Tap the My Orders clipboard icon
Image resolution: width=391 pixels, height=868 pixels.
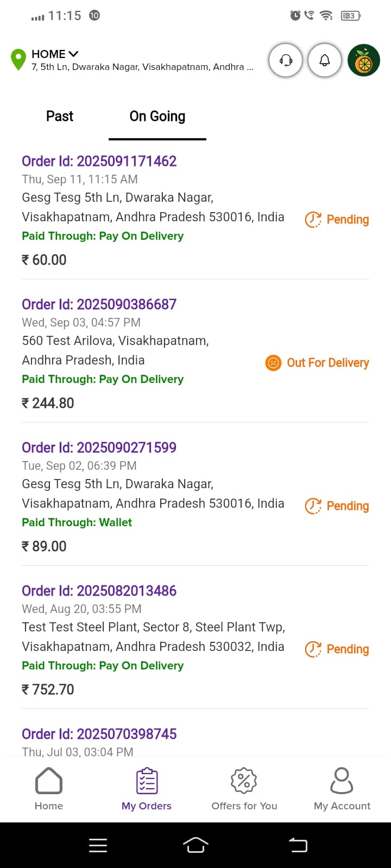click(147, 781)
